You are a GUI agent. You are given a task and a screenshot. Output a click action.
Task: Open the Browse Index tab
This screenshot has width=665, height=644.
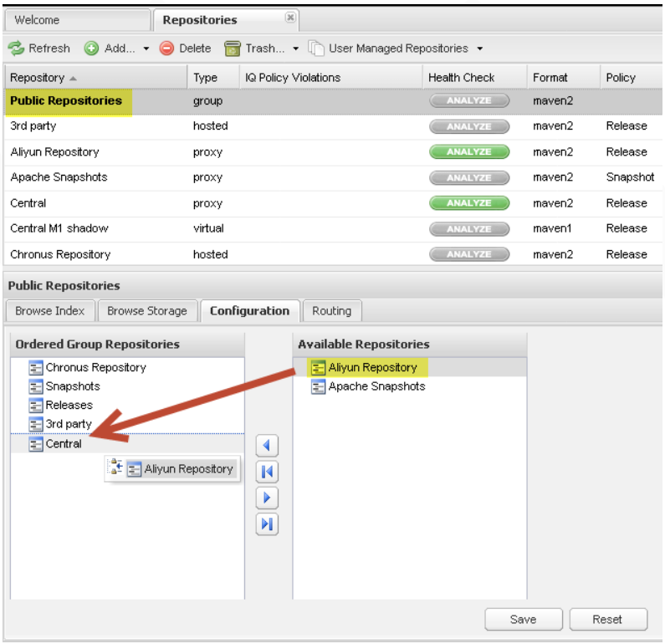pyautogui.click(x=50, y=311)
